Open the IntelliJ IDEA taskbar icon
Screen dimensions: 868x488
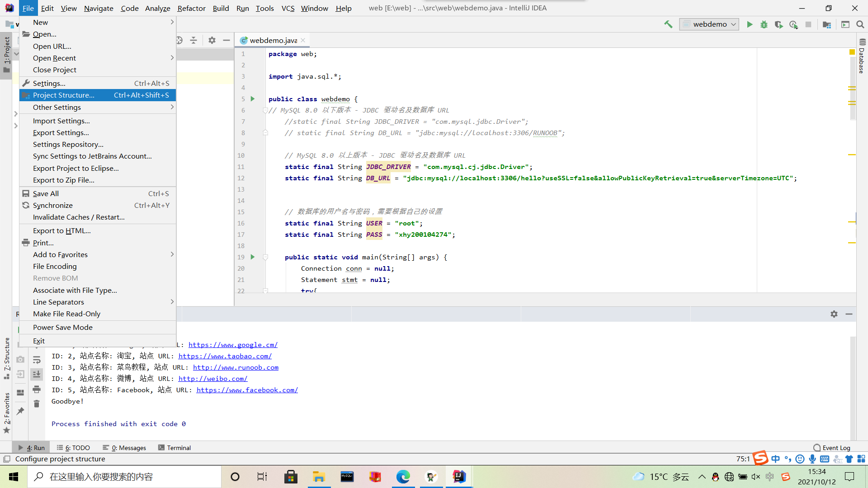(x=459, y=477)
